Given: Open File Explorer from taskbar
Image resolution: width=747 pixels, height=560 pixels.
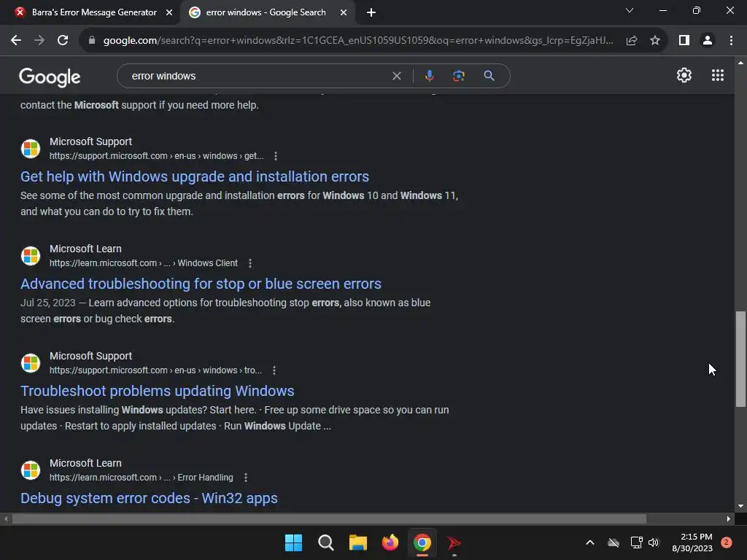Looking at the screenshot, I should click(x=357, y=542).
